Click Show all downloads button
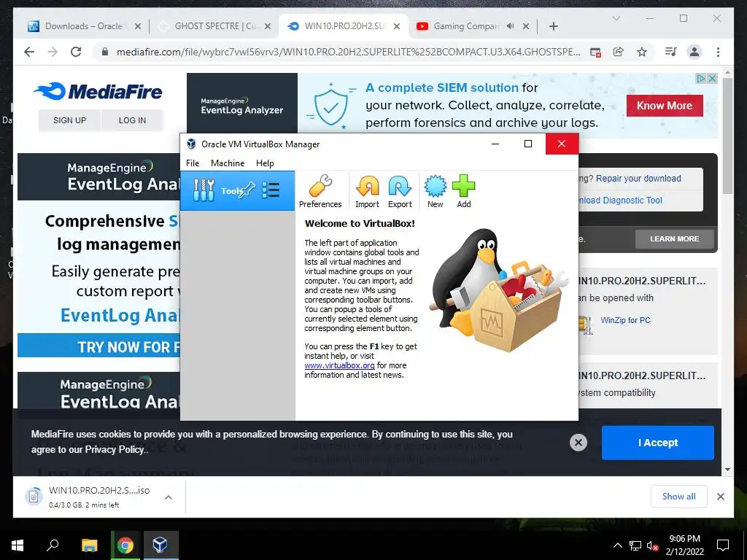Image resolution: width=747 pixels, height=560 pixels. pyautogui.click(x=678, y=497)
